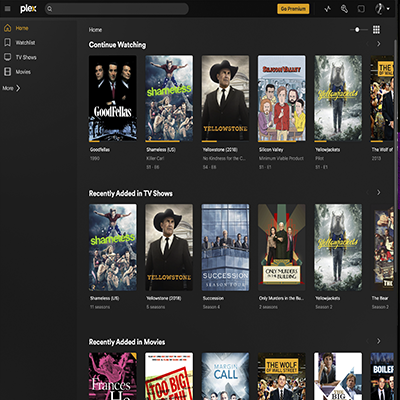The image size is (400, 400).
Task: Click the Plex logo
Action: tap(28, 9)
